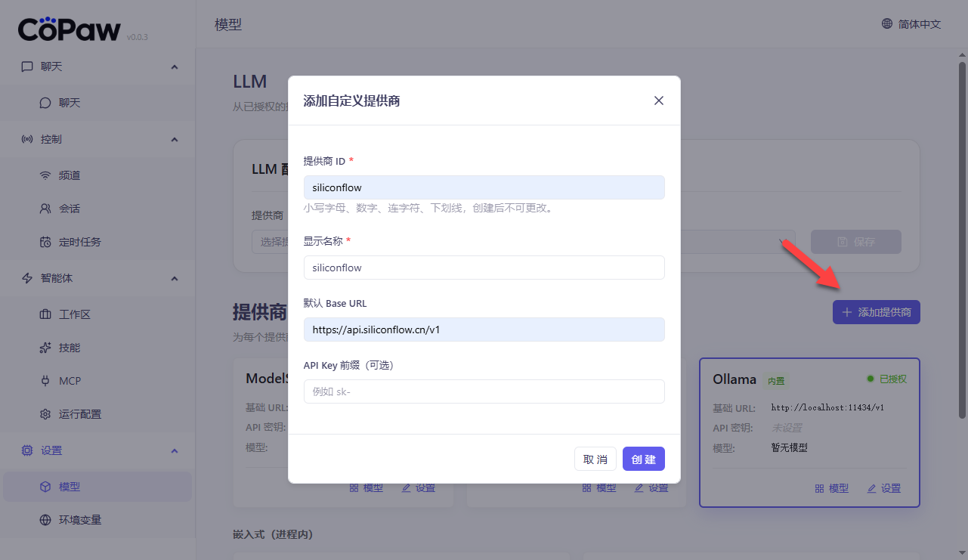Collapse the 聊天 sidebar group chevron
The image size is (968, 560).
pos(175,67)
